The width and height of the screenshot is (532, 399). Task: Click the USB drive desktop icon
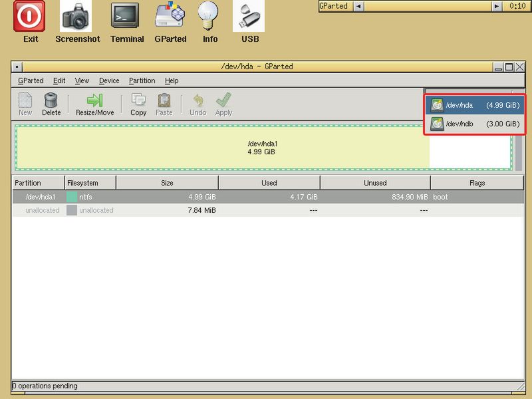pos(249,16)
